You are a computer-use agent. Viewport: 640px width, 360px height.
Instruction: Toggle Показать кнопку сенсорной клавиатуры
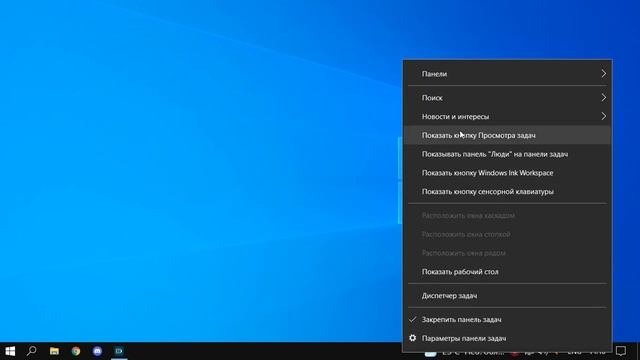(507, 192)
